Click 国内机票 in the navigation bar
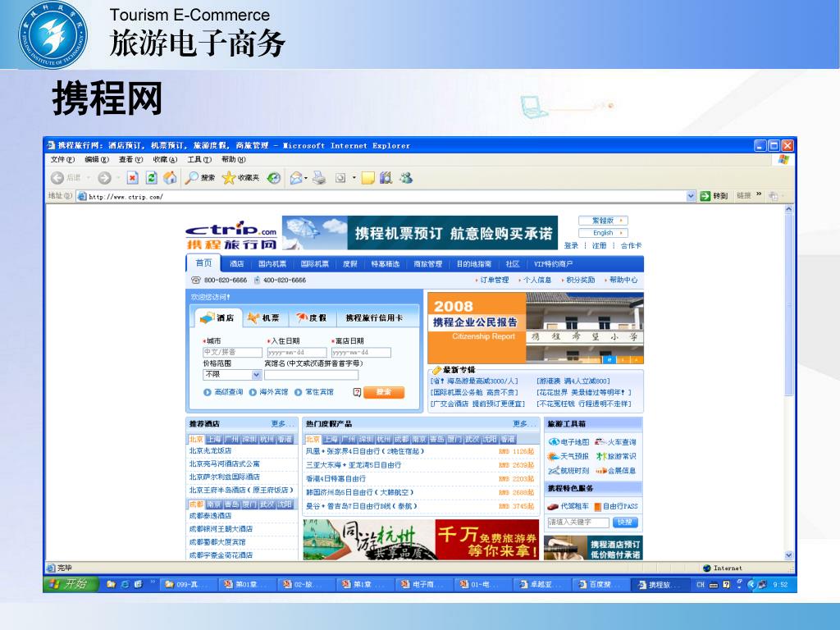This screenshot has height=630, width=840. pos(272,264)
